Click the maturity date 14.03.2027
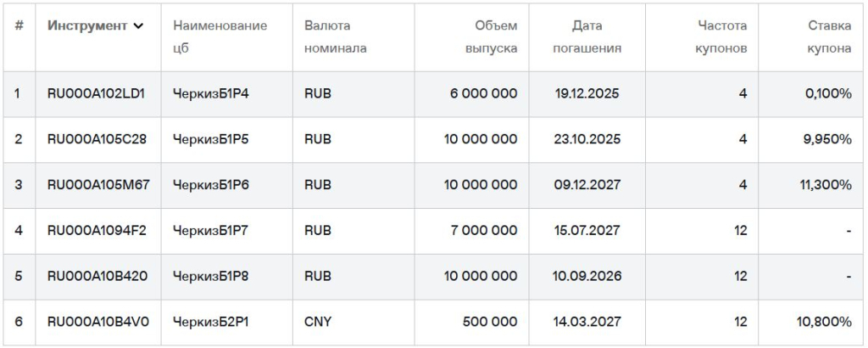The image size is (868, 348). (x=587, y=322)
